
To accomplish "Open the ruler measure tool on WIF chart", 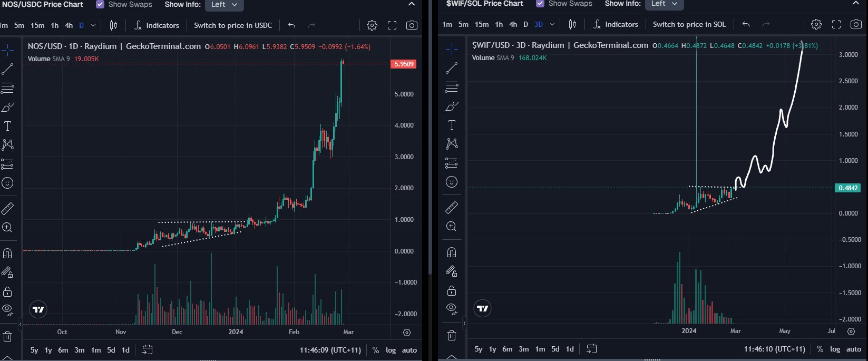I will [452, 208].
